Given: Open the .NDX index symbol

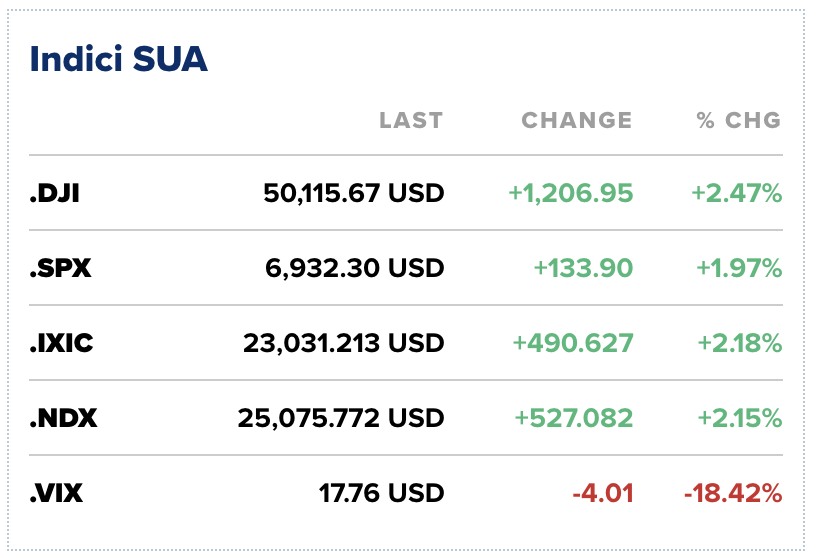Looking at the screenshot, I should coord(63,418).
